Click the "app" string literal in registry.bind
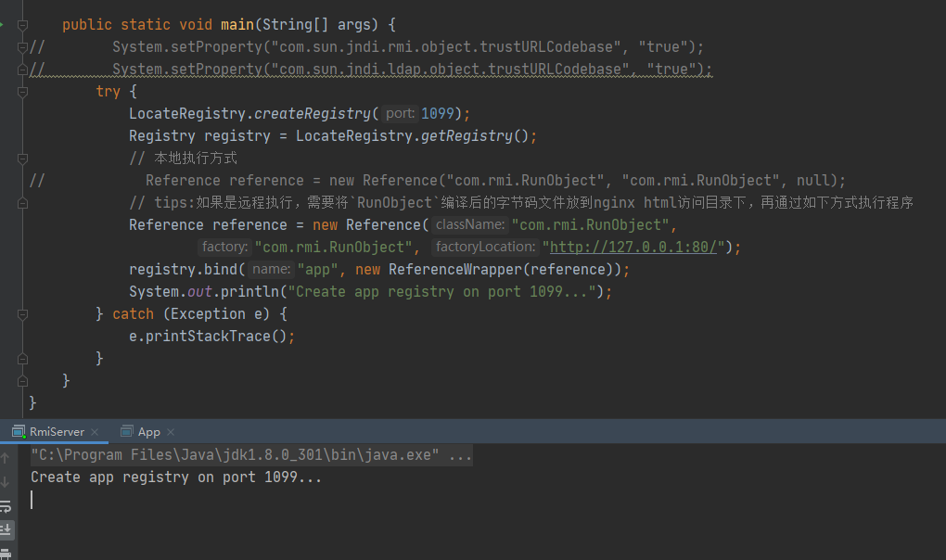The height and width of the screenshot is (560, 946). point(317,270)
